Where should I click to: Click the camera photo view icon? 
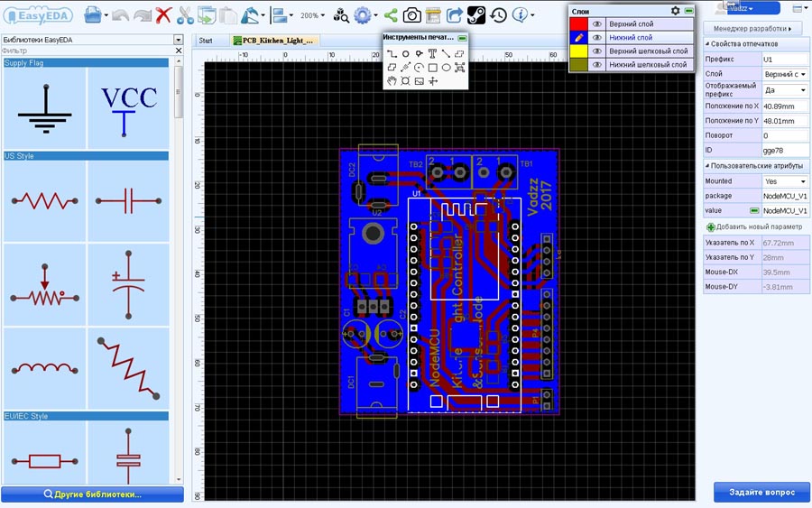pos(412,15)
